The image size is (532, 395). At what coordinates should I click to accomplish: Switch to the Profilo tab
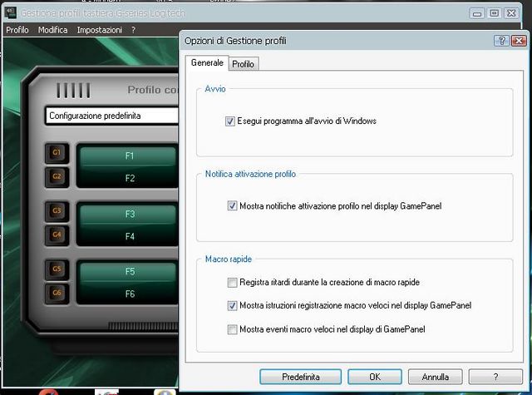(x=244, y=64)
